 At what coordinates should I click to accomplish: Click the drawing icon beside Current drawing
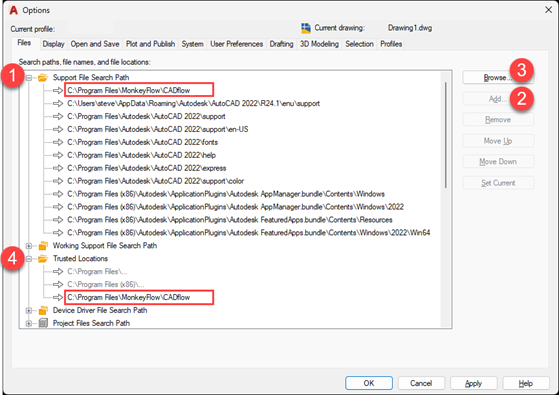click(306, 28)
